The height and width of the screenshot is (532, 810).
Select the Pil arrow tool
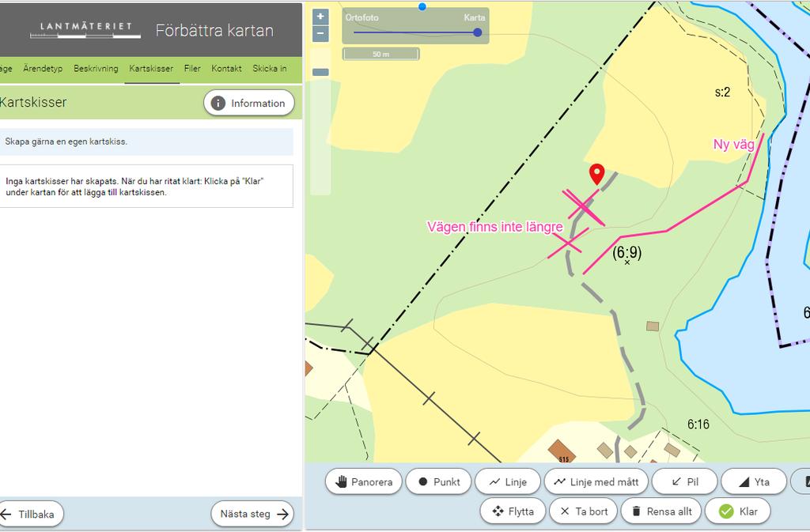pos(684,482)
